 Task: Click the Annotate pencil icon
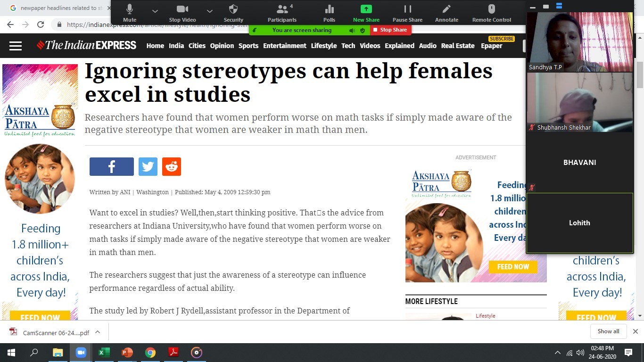(446, 10)
